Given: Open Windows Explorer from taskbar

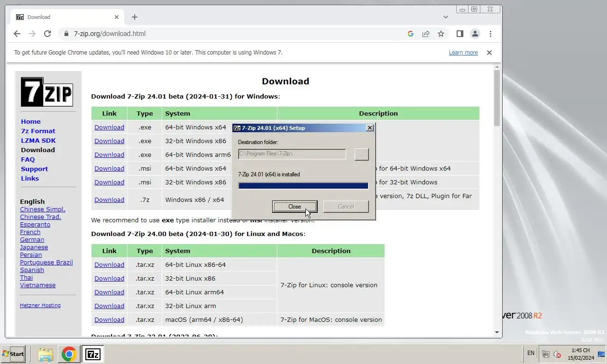Looking at the screenshot, I should pos(46,355).
